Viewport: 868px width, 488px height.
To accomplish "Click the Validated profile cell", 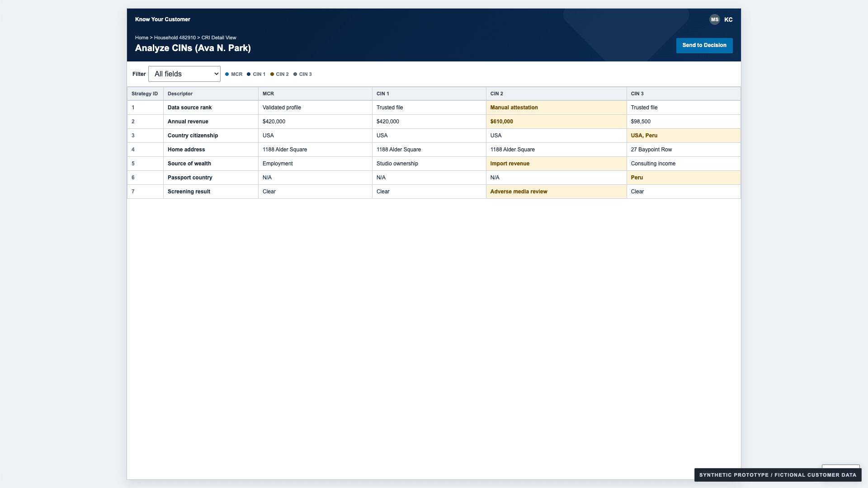I will [x=315, y=108].
